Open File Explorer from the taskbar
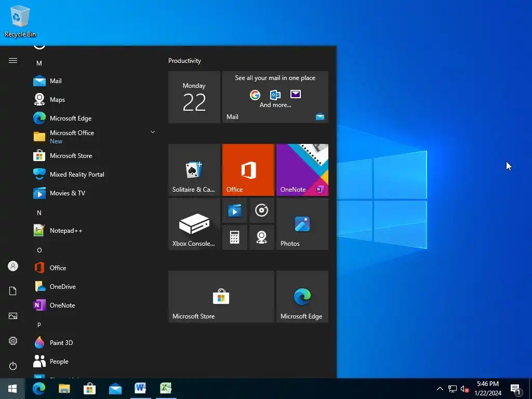Viewport: 532px width, 399px height. coord(64,389)
